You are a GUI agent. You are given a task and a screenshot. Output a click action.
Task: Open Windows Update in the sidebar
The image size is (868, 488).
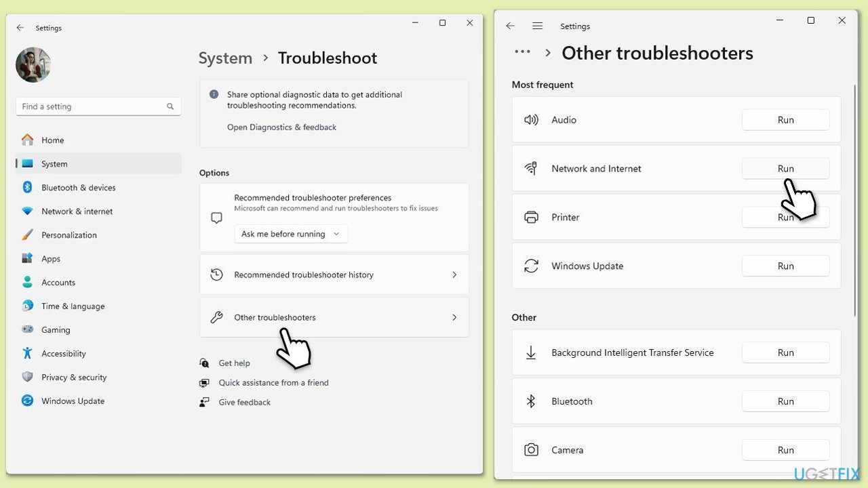coord(73,401)
